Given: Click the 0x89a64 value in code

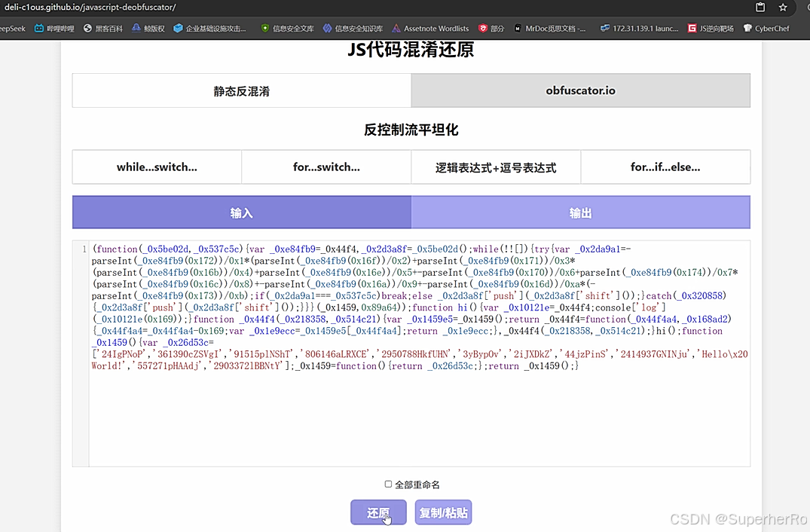Looking at the screenshot, I should (380, 307).
